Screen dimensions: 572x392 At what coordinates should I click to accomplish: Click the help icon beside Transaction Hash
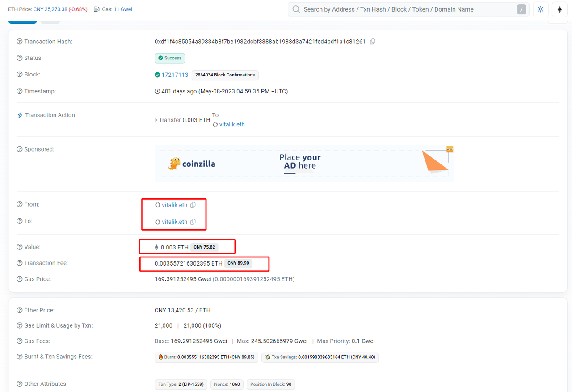[x=19, y=42]
